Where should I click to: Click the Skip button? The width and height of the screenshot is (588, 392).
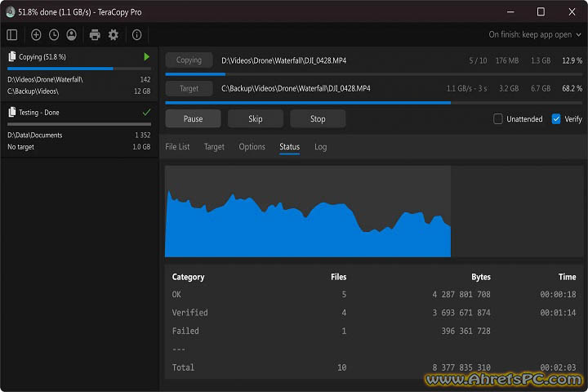coord(256,119)
